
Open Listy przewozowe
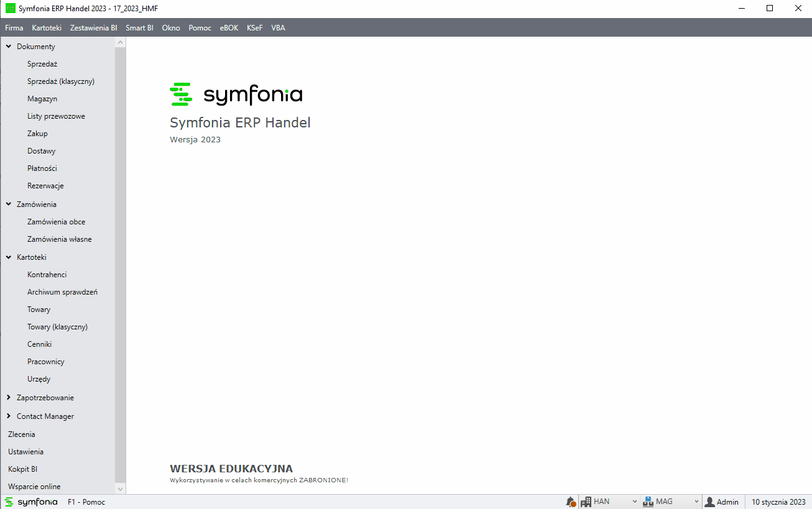(56, 116)
